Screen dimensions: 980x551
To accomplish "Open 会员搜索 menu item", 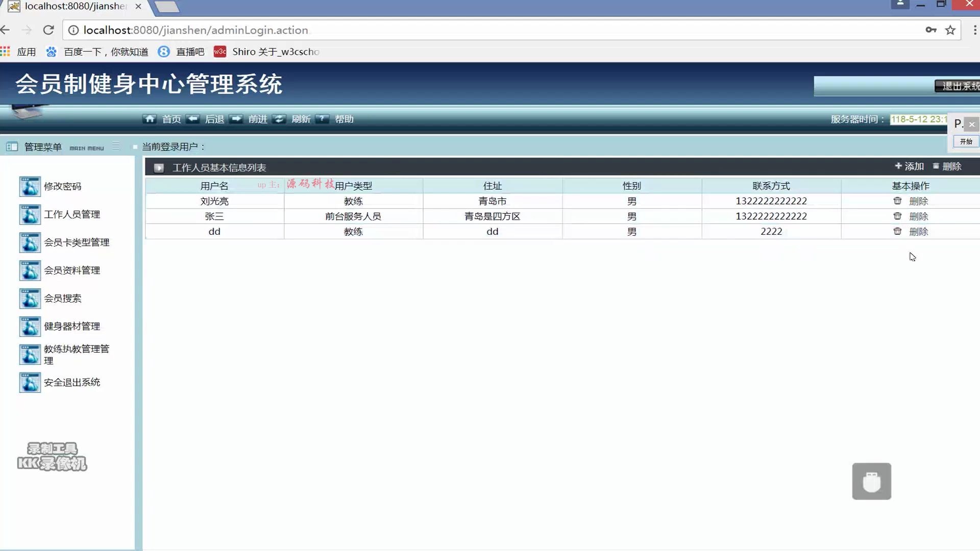I will [x=62, y=298].
